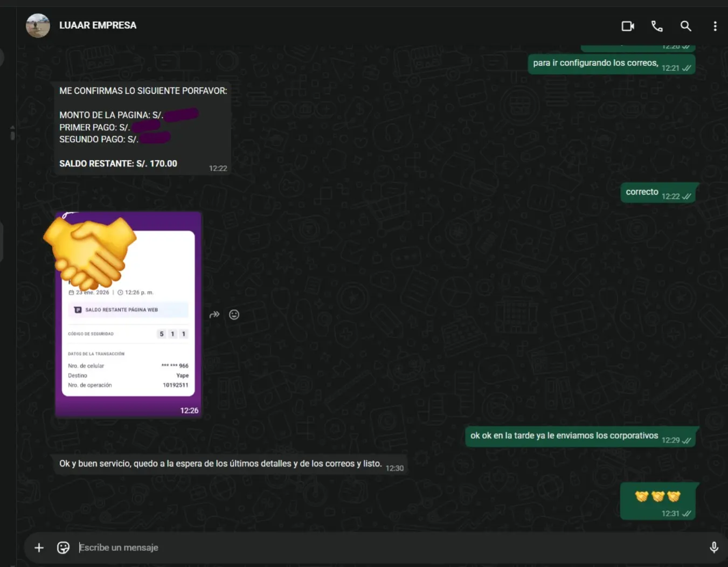Start a voice call using phone icon
The width and height of the screenshot is (728, 567).
coord(657,26)
